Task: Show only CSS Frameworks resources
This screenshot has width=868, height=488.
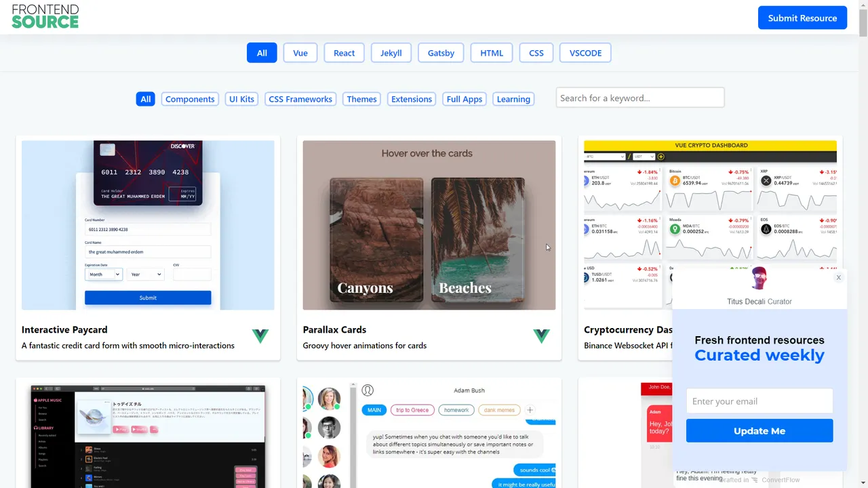Action: tap(300, 99)
